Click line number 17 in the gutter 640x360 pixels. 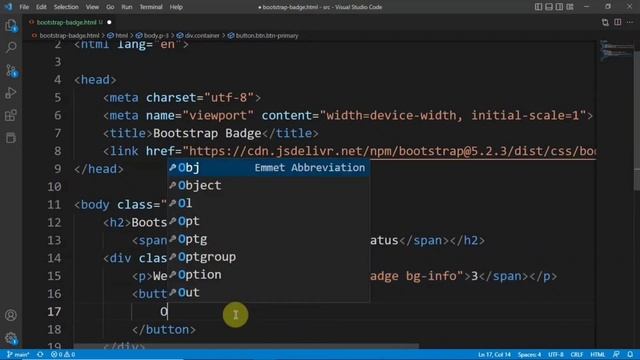54,312
